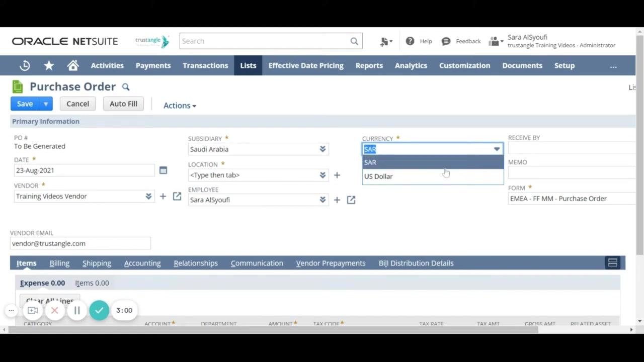Open the Analytics menu

(x=411, y=65)
